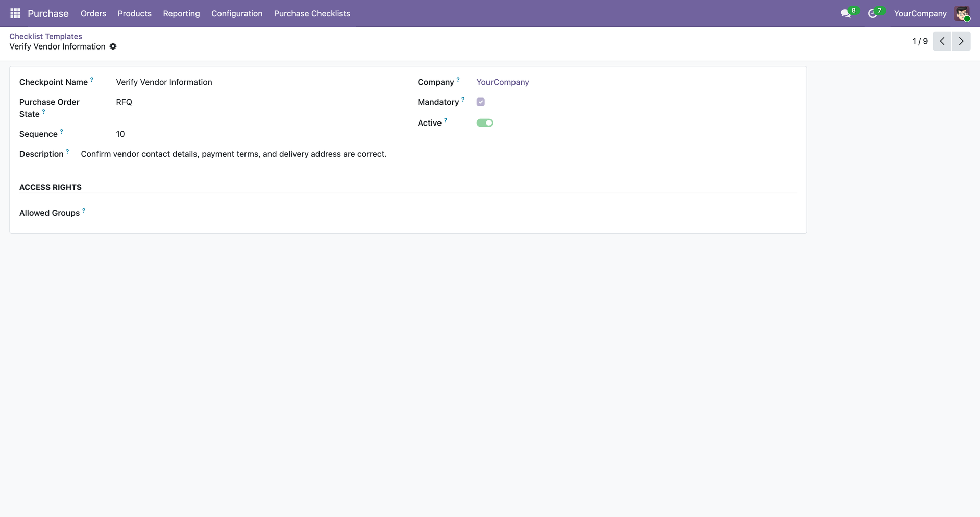The width and height of the screenshot is (980, 517).
Task: Open the apps grid home menu
Action: coord(15,13)
